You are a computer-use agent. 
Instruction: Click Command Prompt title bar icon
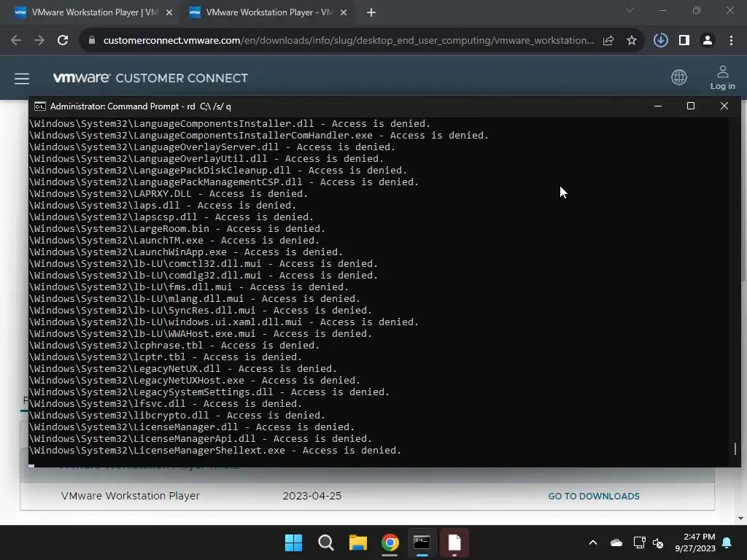(x=40, y=106)
